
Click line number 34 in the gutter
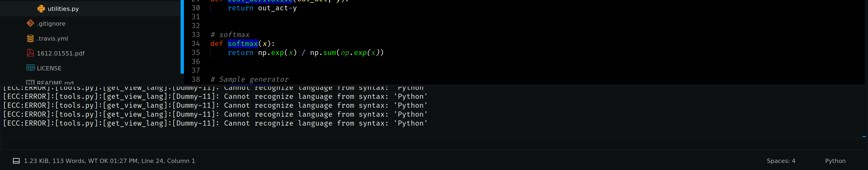(196, 44)
